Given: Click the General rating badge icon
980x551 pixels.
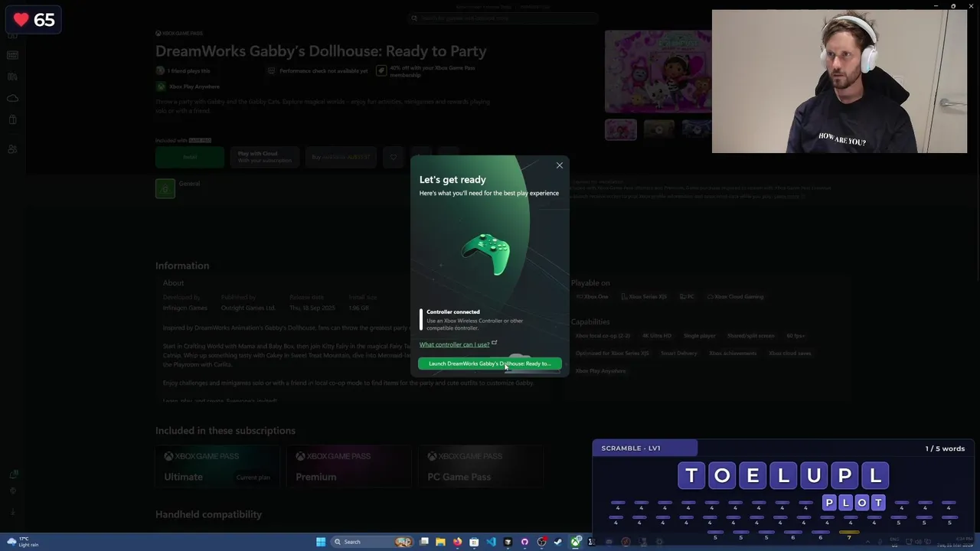Looking at the screenshot, I should point(165,188).
